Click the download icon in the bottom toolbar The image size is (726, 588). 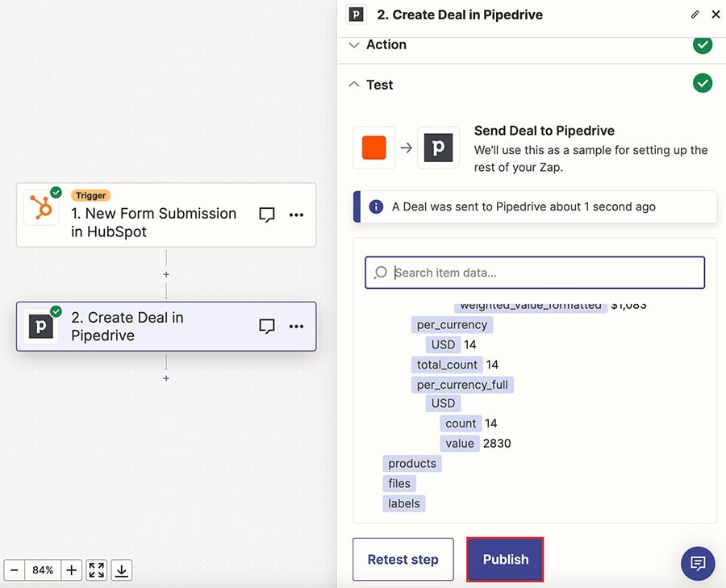[121, 570]
